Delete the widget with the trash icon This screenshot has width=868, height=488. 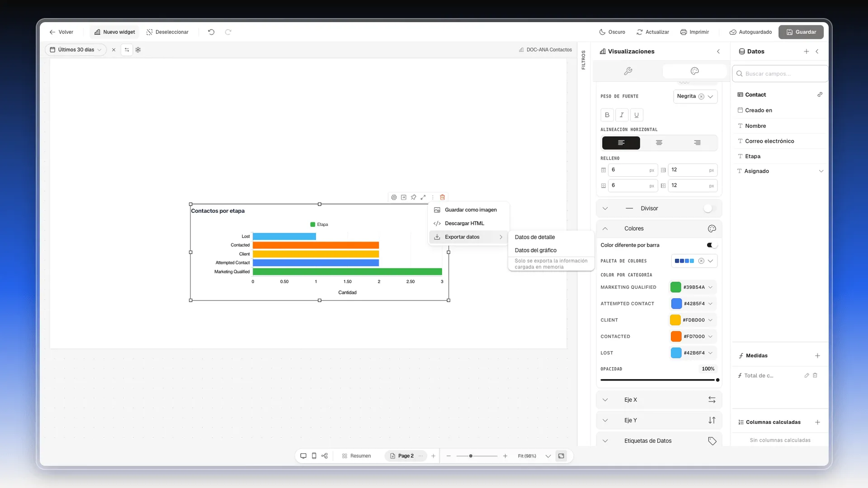pos(443,197)
